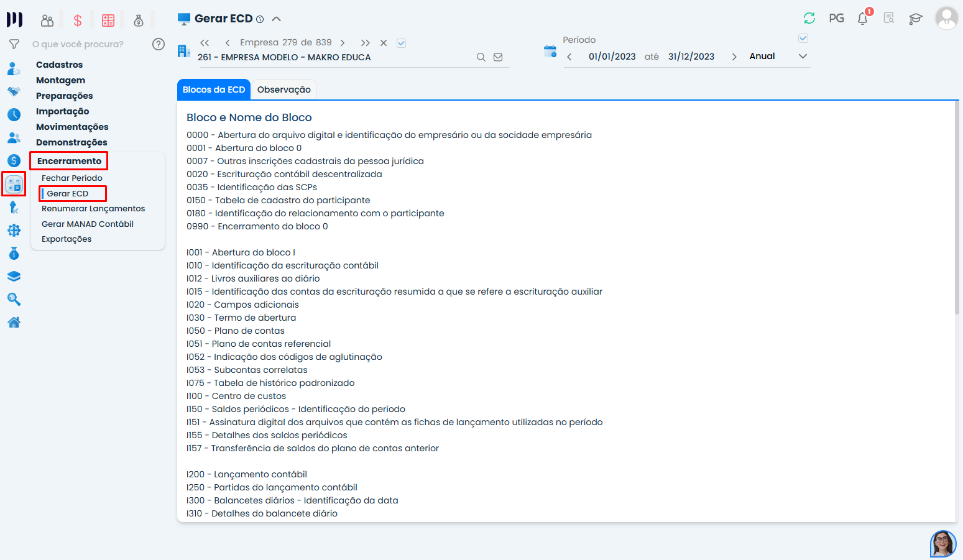Select Fechar Período in Encerramento menu

72,178
